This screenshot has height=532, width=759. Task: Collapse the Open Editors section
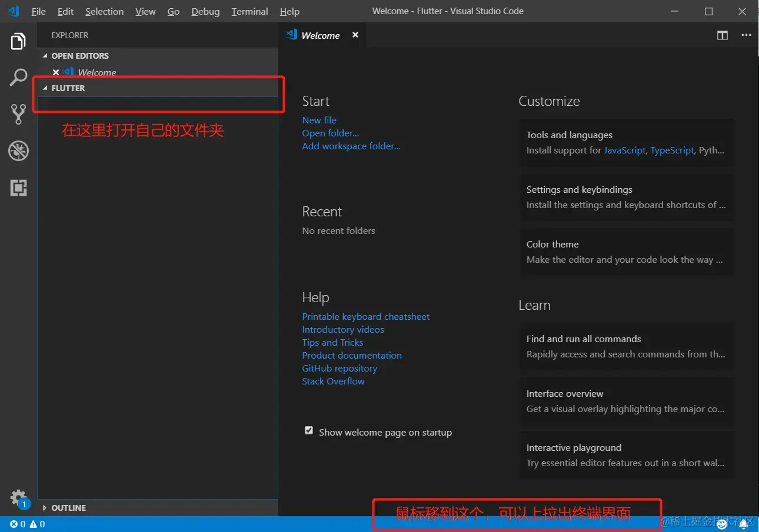point(45,56)
